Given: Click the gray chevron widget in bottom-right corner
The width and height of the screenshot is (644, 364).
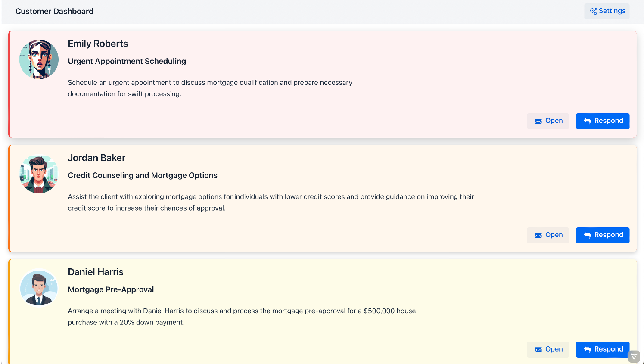Looking at the screenshot, I should 634,356.
